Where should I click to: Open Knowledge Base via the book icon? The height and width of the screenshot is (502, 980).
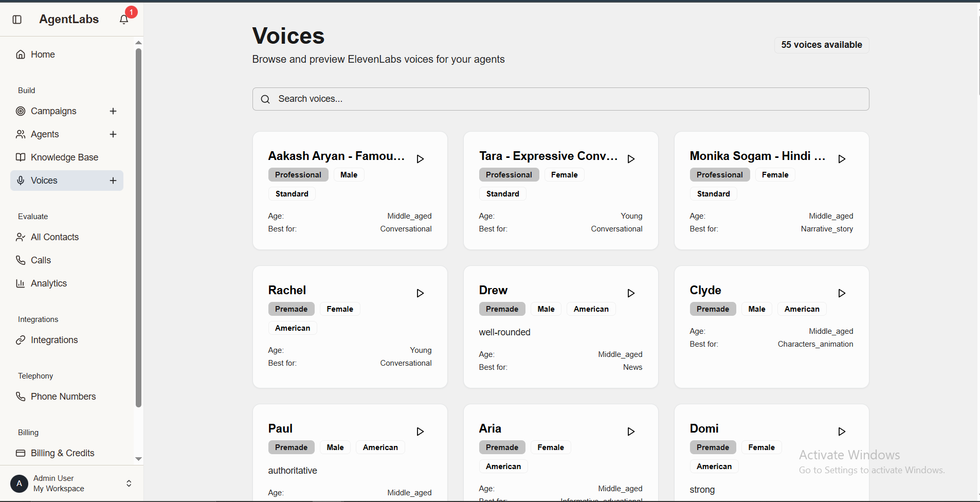click(x=20, y=157)
